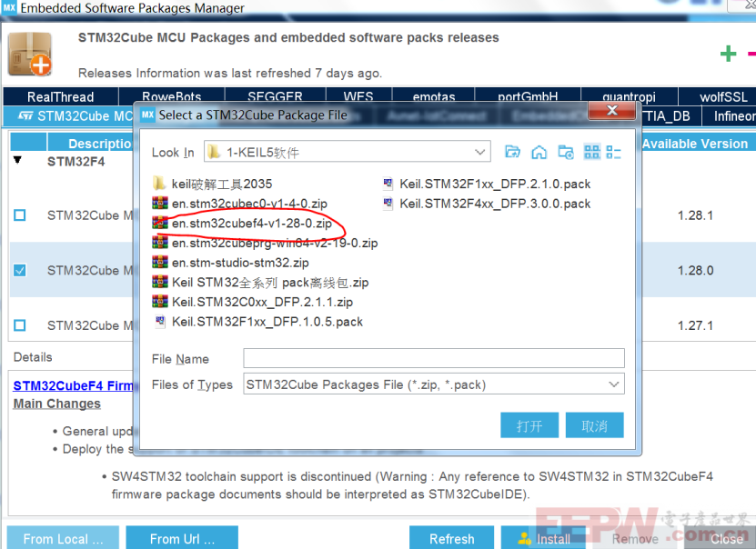
Task: Open the STM32CubeF4 Firmware link
Action: [x=73, y=385]
